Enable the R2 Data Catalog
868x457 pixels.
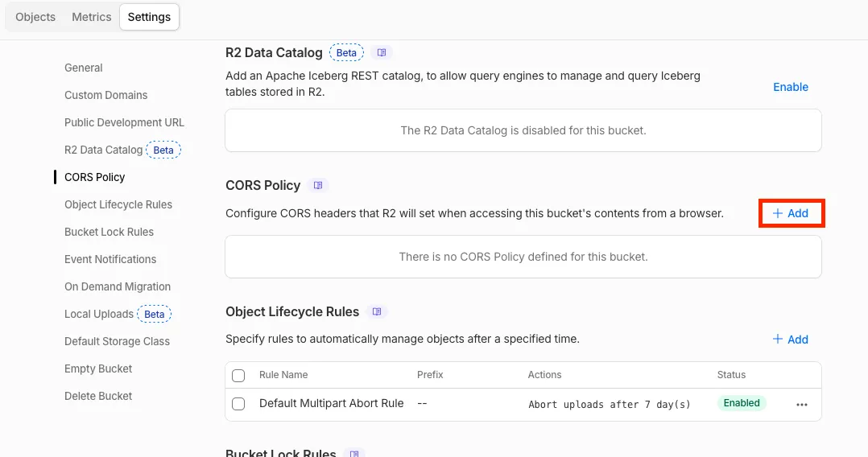791,87
